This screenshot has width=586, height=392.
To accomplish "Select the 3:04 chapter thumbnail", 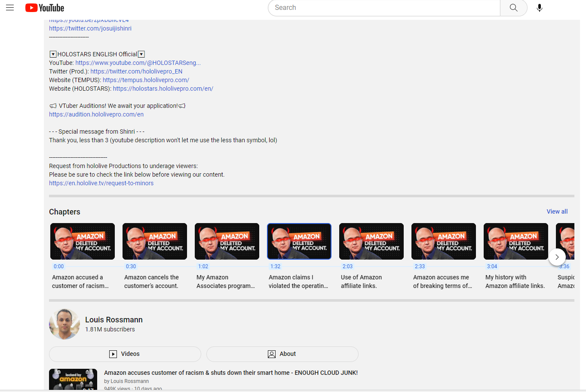I will click(516, 241).
